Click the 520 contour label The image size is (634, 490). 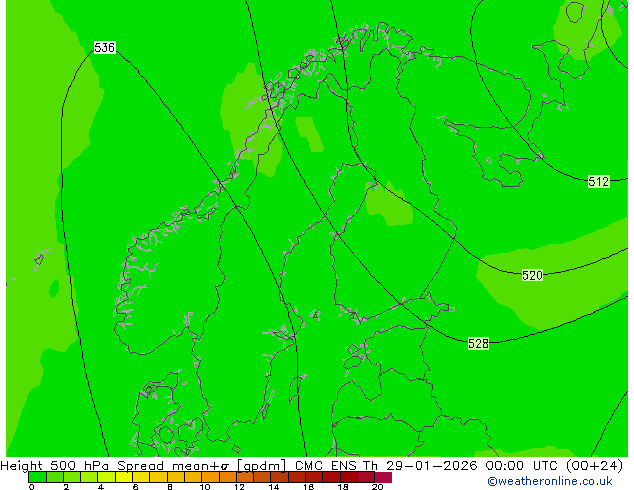532,276
